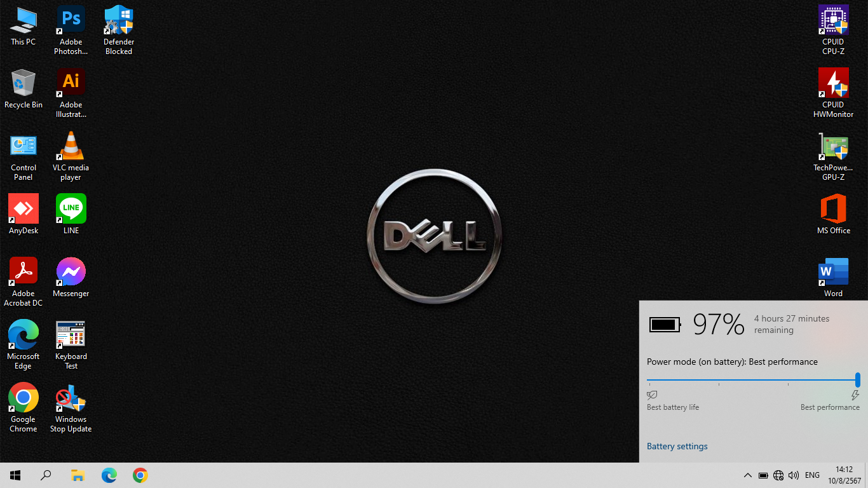The image size is (868, 488).
Task: Click the best battery life leaf icon
Action: [x=652, y=395]
